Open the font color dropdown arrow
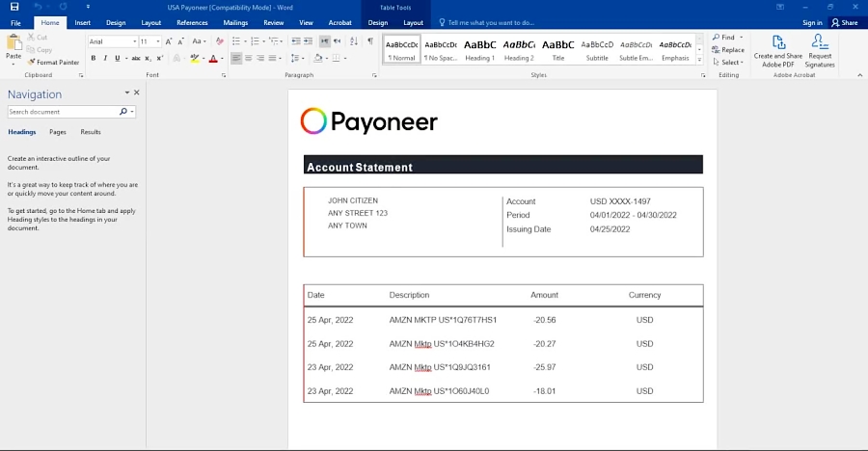The height and width of the screenshot is (451, 868). click(x=222, y=58)
